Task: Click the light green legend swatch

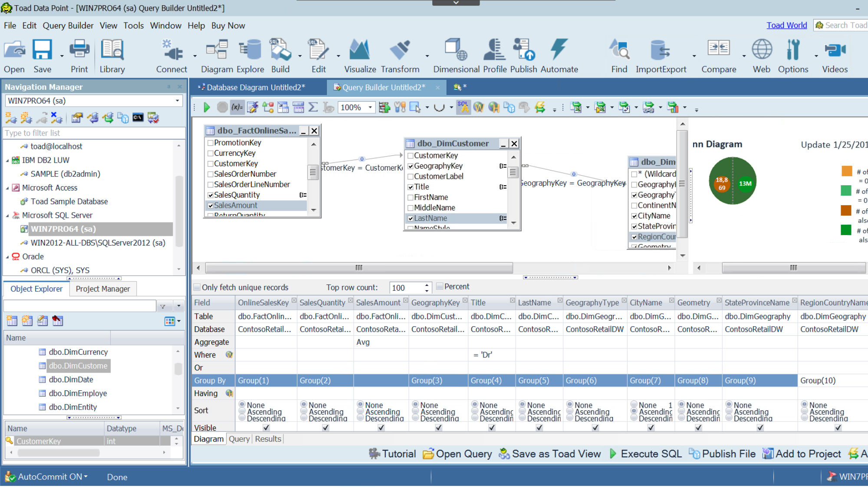Action: 846,190
